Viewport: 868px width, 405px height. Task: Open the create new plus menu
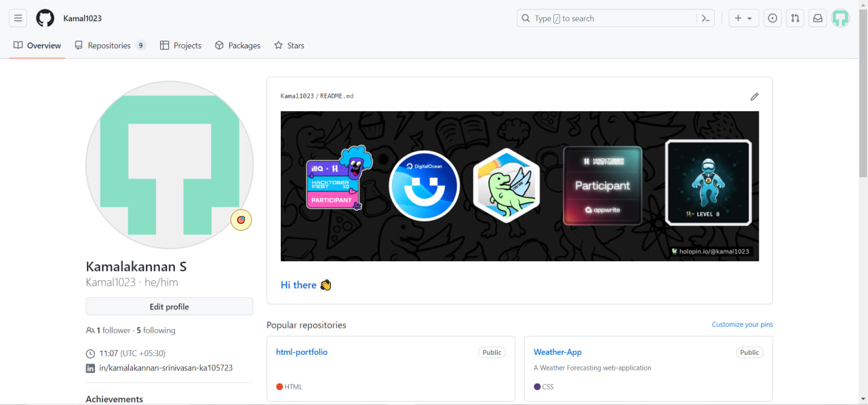coord(744,18)
